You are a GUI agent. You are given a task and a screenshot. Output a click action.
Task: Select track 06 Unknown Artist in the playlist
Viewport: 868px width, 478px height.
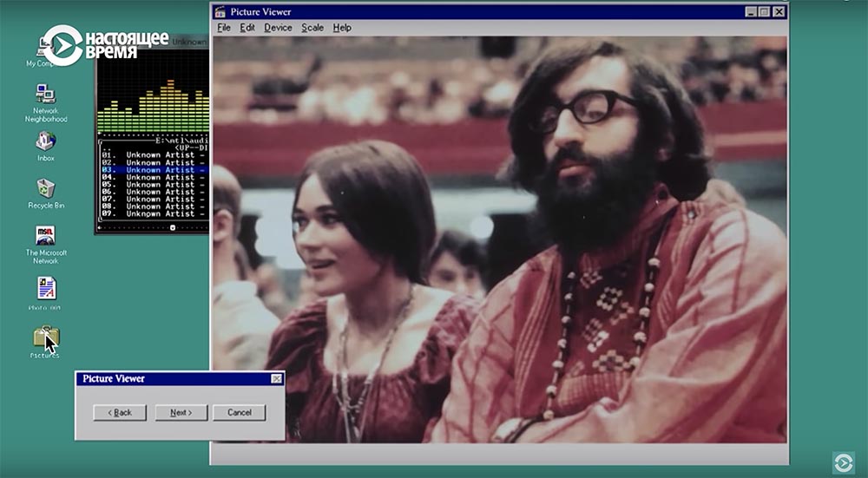(154, 192)
